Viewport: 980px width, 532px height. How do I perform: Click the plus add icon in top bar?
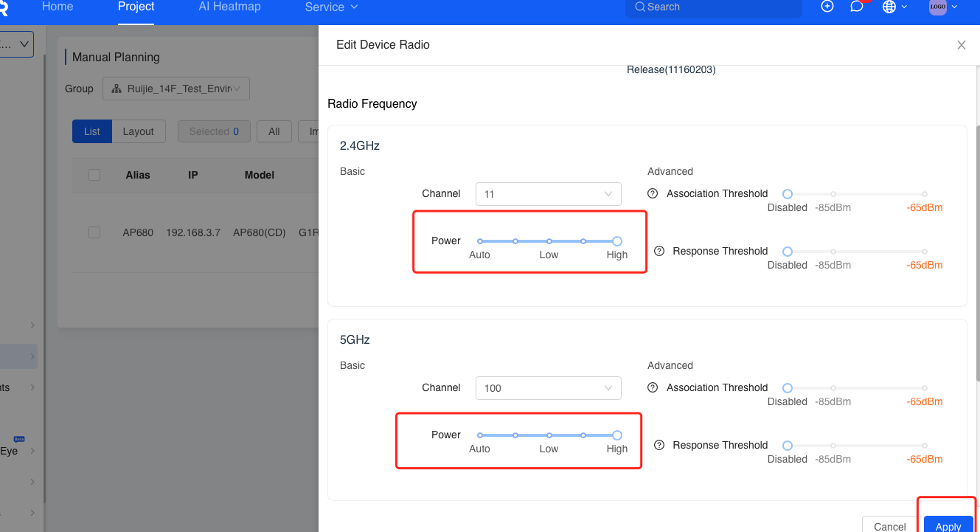[x=827, y=7]
